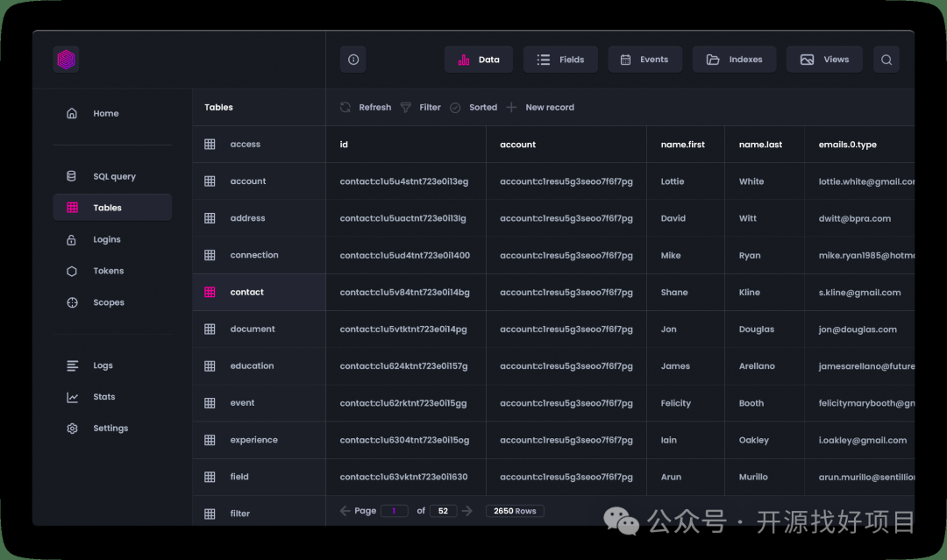Click the SQL query database icon

pos(71,175)
